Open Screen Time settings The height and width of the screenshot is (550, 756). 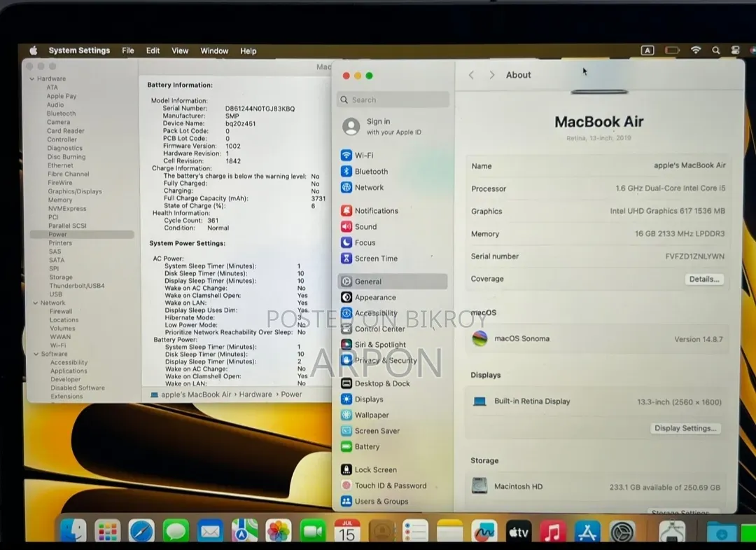pyautogui.click(x=370, y=259)
